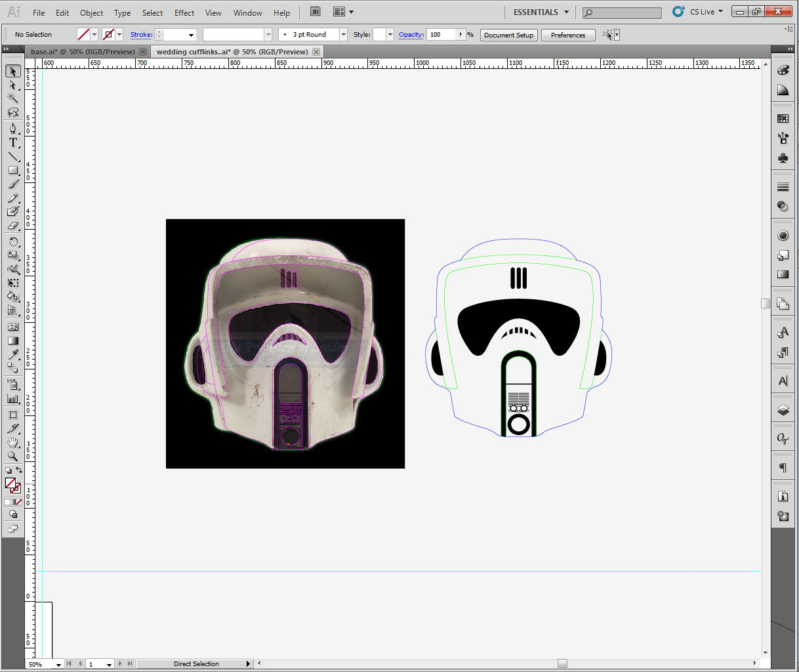The image size is (799, 672).
Task: Click the Fill color swatch in toolbar
Action: coord(10,483)
